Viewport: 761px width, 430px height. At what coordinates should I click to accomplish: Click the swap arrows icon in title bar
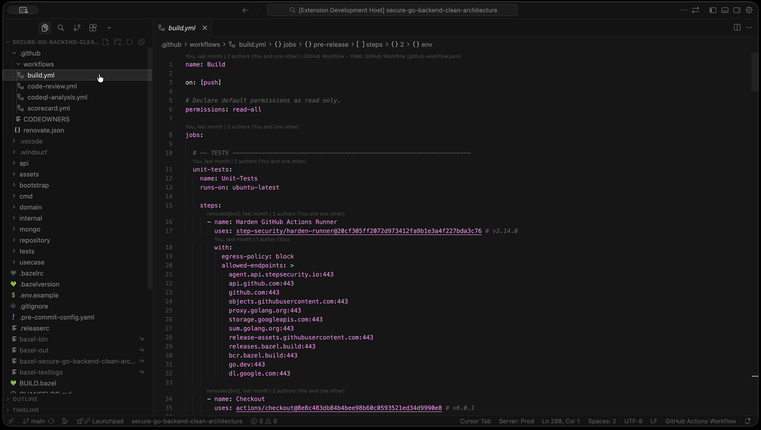tap(695, 10)
